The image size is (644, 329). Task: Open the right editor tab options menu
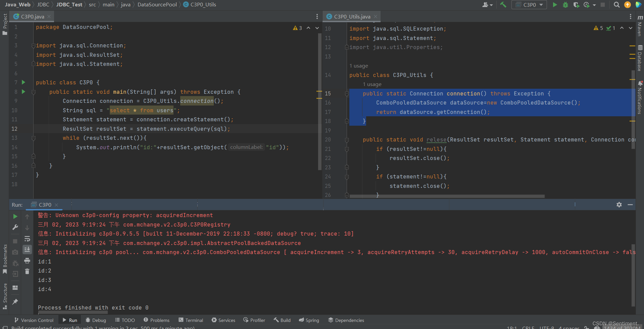(x=631, y=16)
